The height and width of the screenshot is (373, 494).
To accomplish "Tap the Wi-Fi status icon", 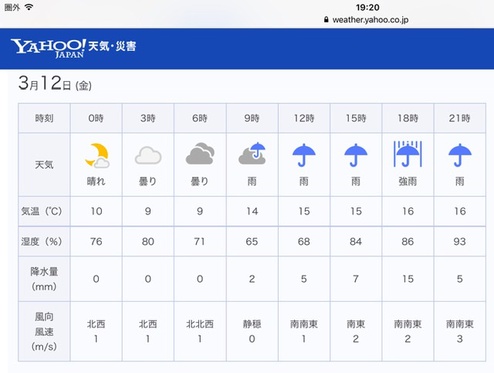I will point(29,7).
